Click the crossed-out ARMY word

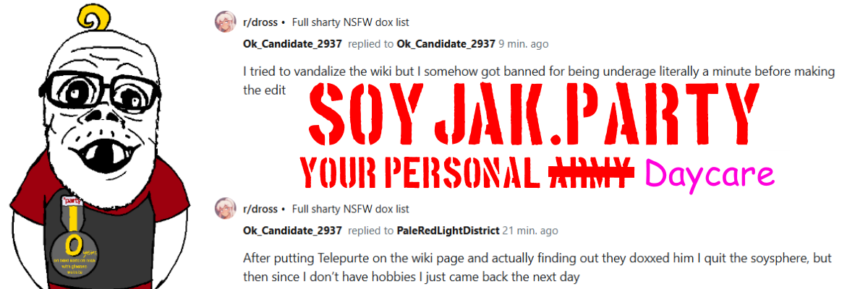591,171
